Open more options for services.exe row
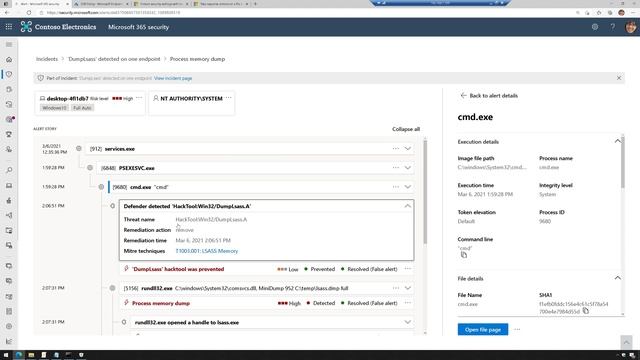This screenshot has height=360, width=640. 396,149
